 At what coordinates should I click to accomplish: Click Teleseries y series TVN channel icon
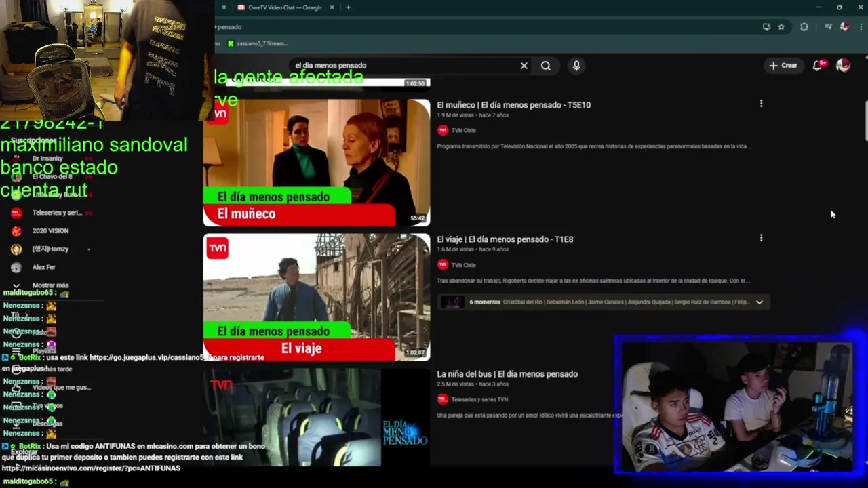click(443, 399)
